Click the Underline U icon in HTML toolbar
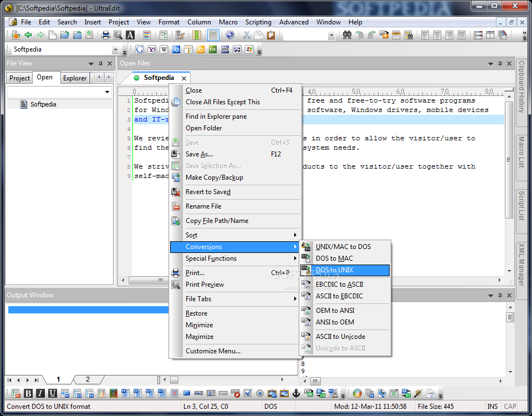This screenshot has height=416, width=532. pos(53,393)
